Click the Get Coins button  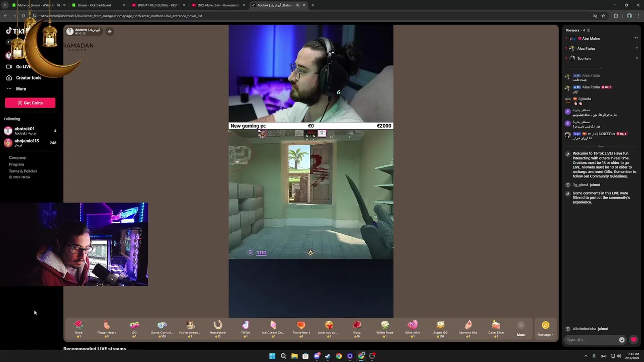pos(30,103)
